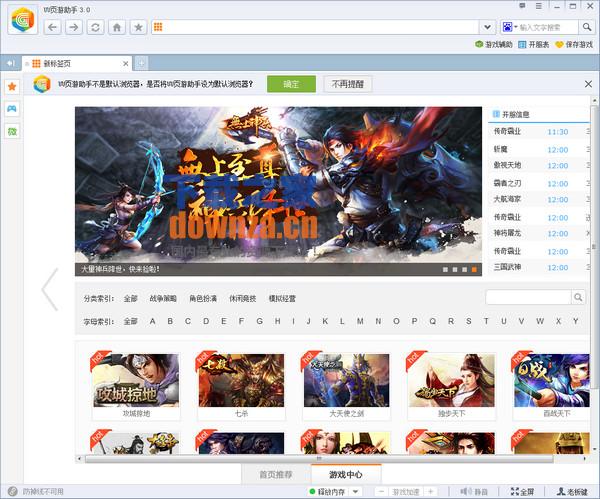600x499 pixels.
Task: Toggle 老板键 boss key
Action: (570, 491)
